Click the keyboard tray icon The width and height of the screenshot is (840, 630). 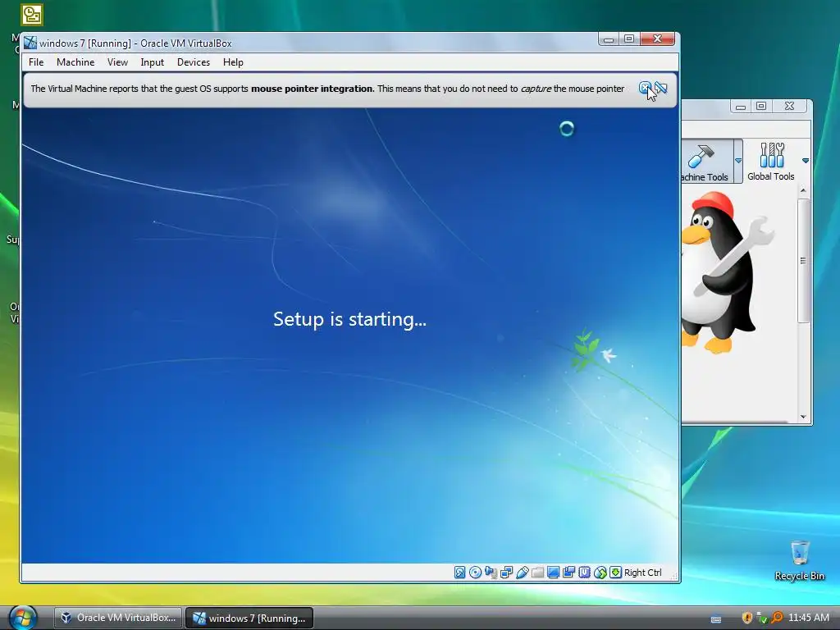pos(715,619)
